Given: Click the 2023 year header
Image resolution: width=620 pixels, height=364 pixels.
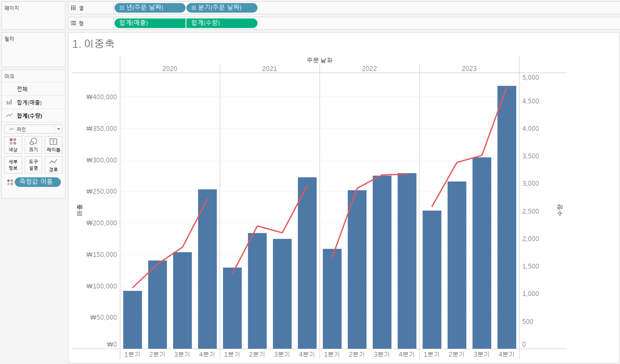Looking at the screenshot, I should tap(469, 69).
